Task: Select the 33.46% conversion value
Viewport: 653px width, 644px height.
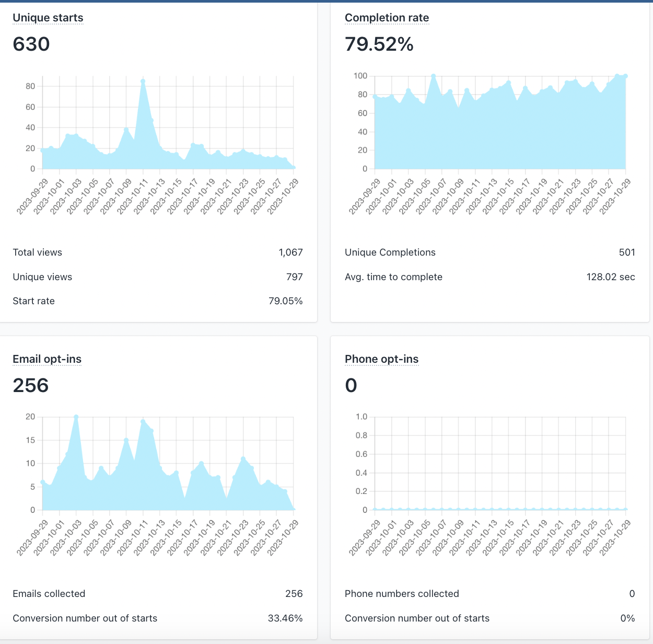Action: tap(285, 618)
